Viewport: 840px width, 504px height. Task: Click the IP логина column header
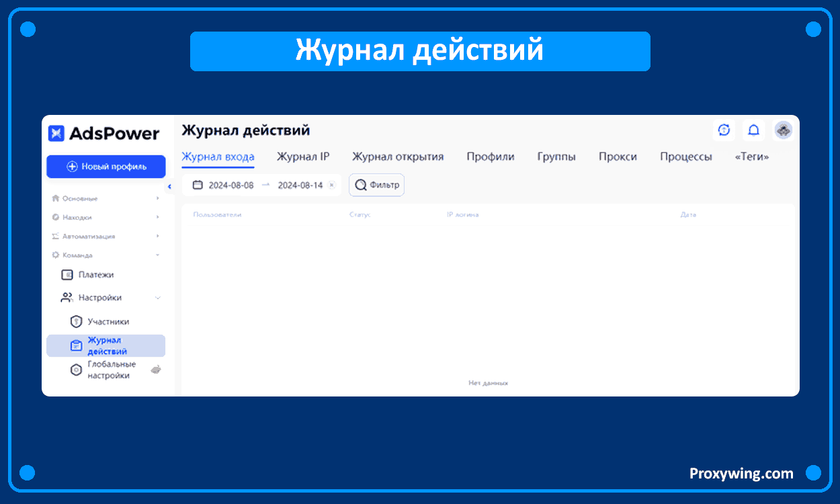point(462,215)
